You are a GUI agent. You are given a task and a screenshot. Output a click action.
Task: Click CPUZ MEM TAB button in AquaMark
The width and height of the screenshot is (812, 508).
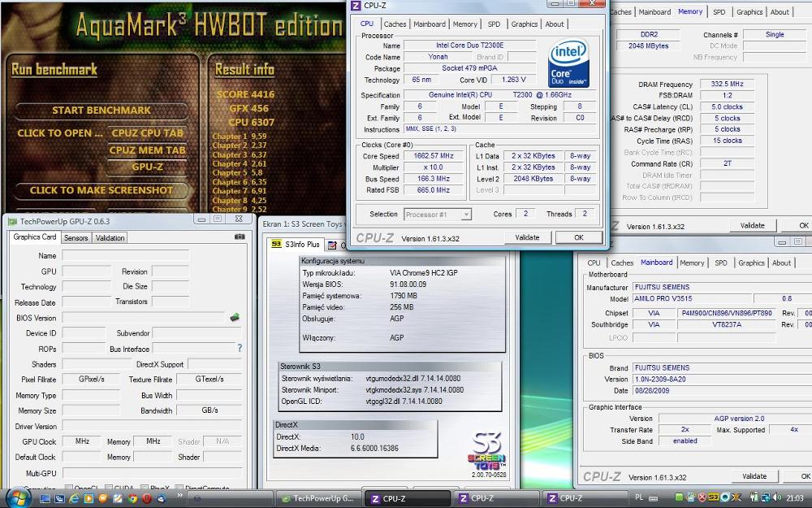point(147,150)
